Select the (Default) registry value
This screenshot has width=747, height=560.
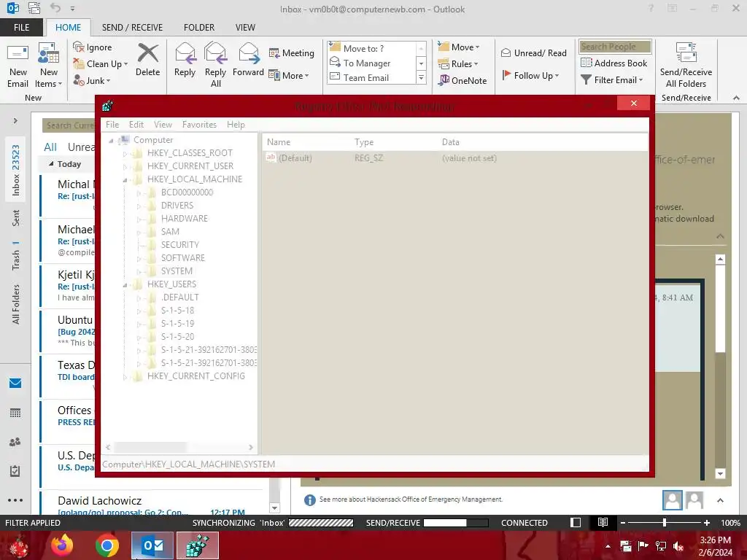click(295, 158)
